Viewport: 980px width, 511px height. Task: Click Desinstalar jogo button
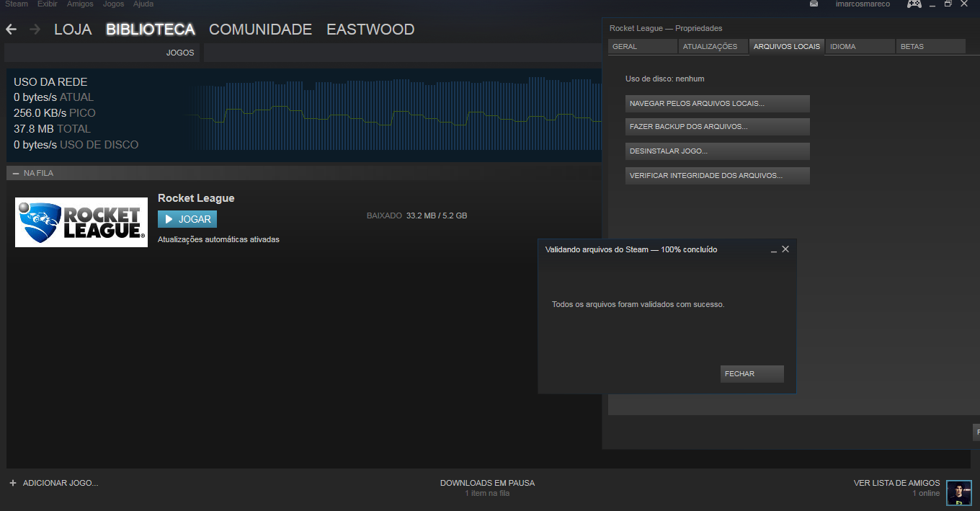[x=718, y=151]
